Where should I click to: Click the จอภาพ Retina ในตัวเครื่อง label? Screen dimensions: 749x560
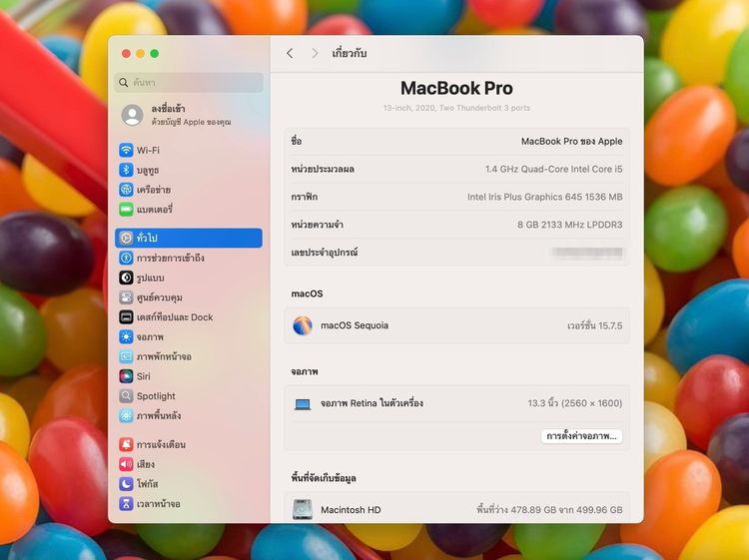[x=372, y=403]
